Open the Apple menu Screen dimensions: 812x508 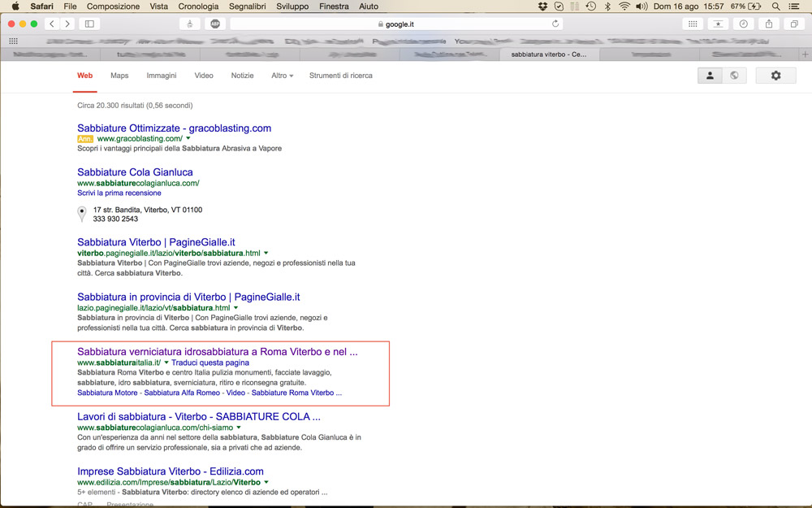tap(15, 7)
